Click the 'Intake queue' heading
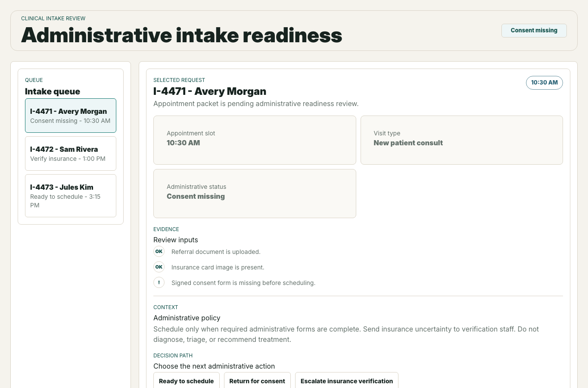 tap(53, 91)
